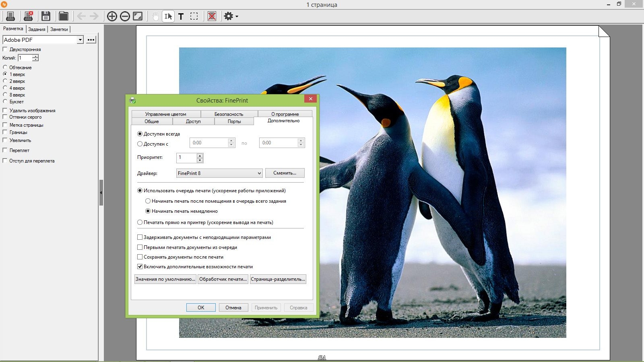Save the job with the floppy icon
Image resolution: width=644 pixels, height=362 pixels.
46,16
